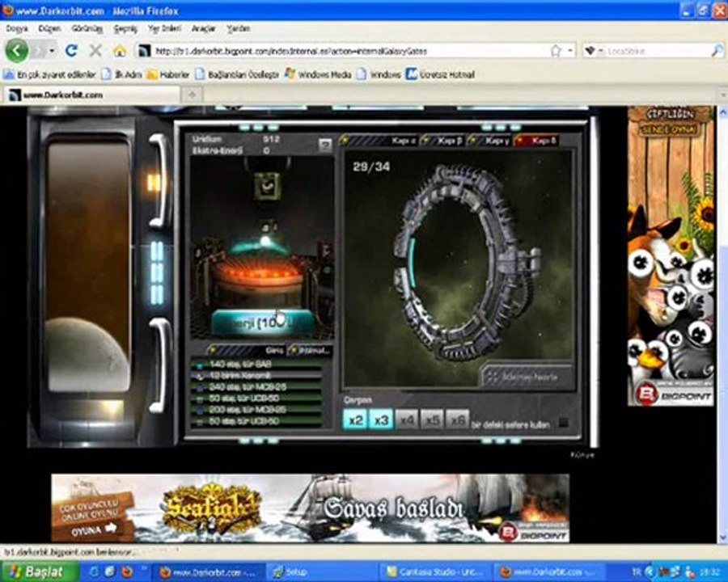
Task: Click the galaxy gate ring image
Action: (x=467, y=262)
